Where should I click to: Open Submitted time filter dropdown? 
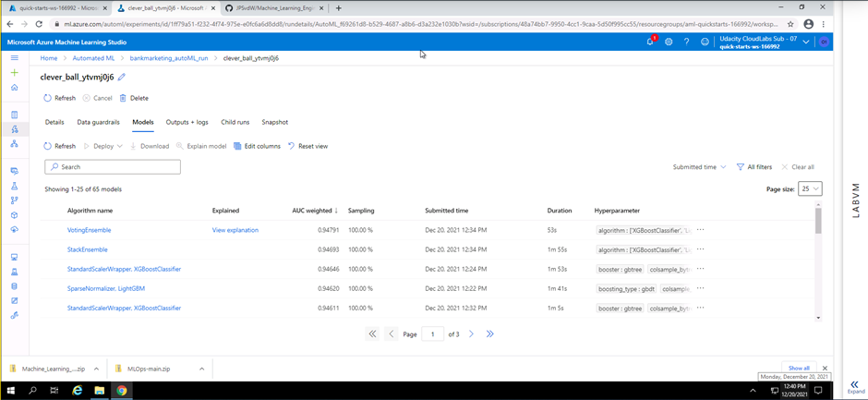[x=699, y=167]
